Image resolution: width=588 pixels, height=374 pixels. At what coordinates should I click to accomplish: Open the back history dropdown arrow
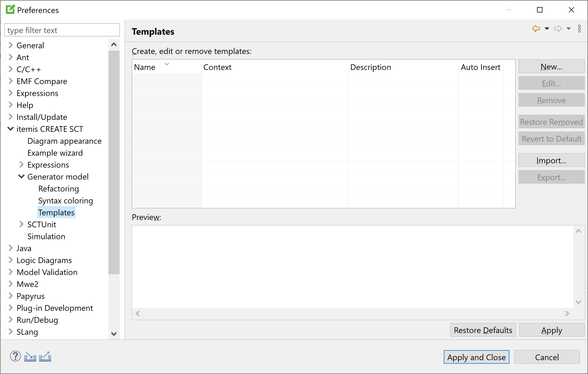(547, 28)
